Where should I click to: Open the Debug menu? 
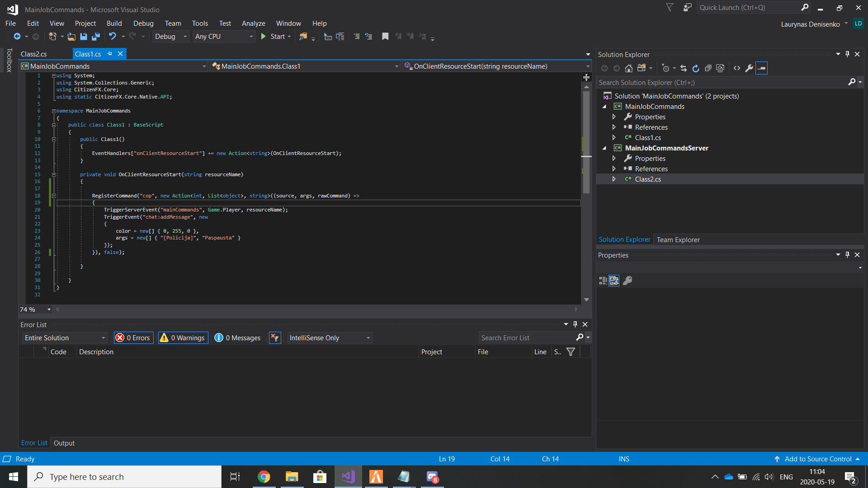143,23
